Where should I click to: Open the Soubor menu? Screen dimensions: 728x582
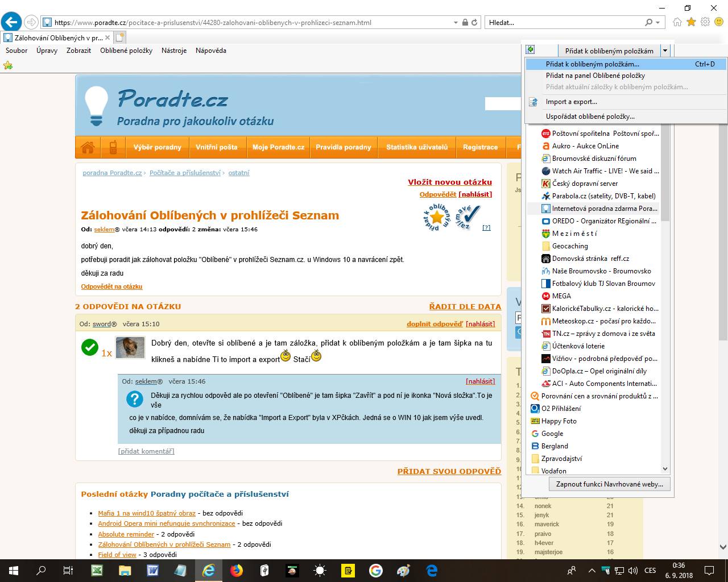pos(16,51)
